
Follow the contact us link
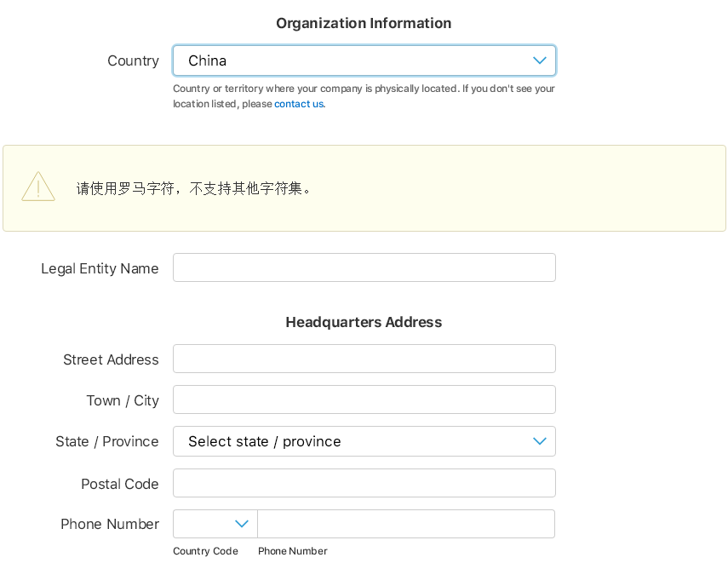[299, 104]
